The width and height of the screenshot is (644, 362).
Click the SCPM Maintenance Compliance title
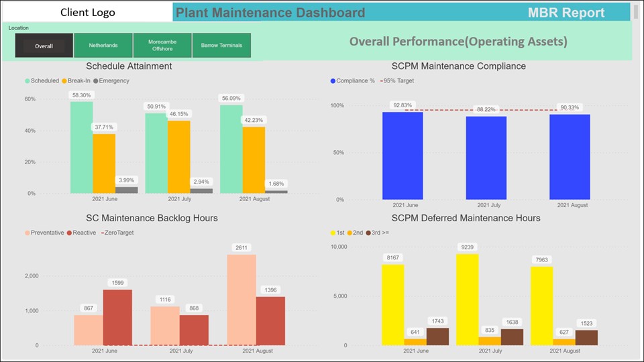459,66
